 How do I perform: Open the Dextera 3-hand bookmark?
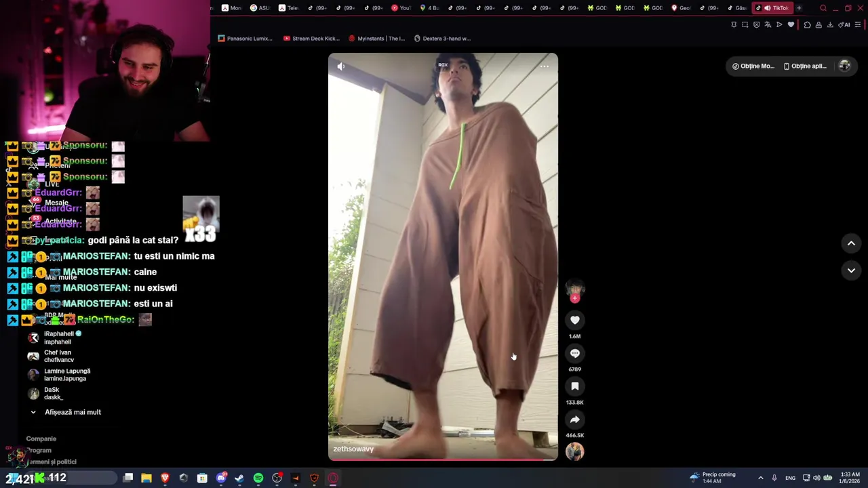click(x=442, y=39)
